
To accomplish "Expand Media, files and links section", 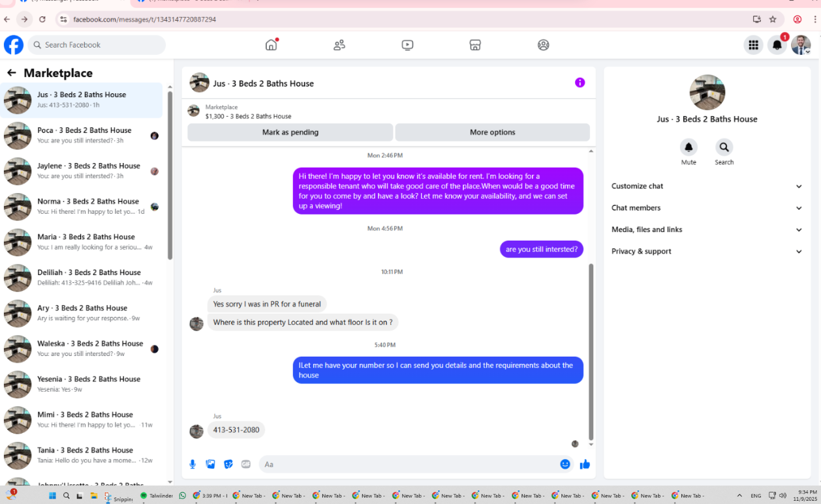I will (707, 230).
